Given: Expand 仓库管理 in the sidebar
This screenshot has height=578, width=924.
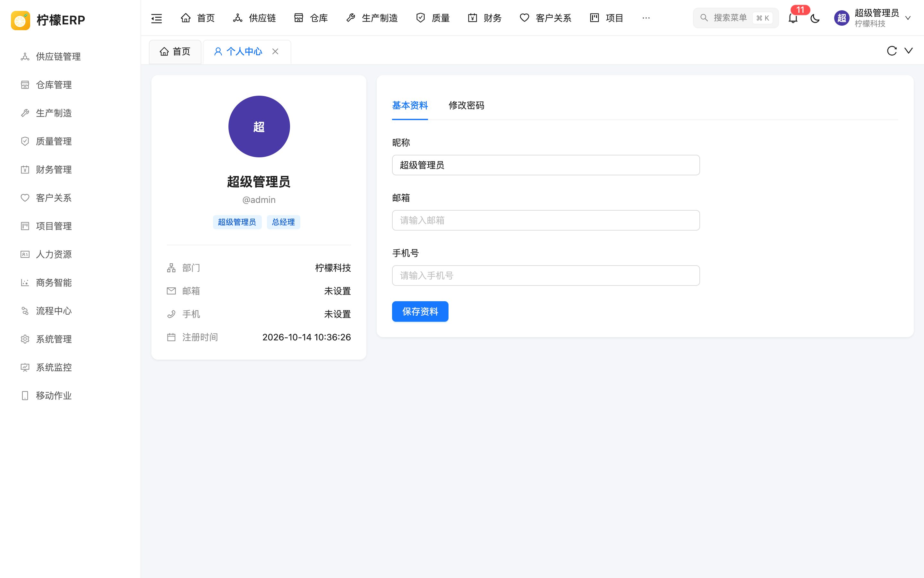Looking at the screenshot, I should [70, 85].
